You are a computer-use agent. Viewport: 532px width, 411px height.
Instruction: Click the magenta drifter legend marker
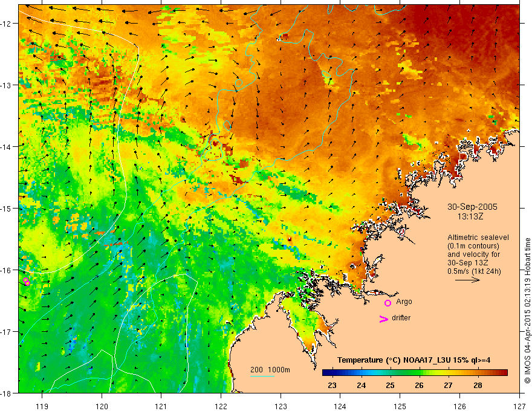click(x=383, y=319)
